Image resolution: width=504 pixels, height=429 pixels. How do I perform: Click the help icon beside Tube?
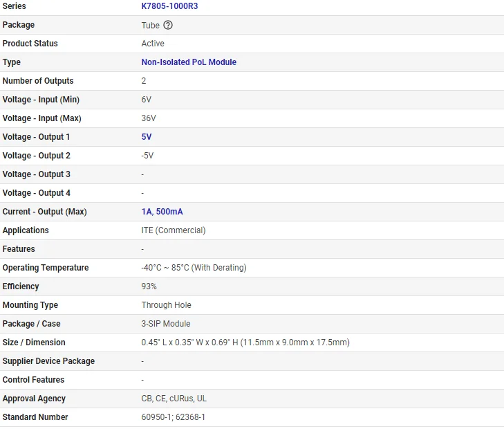click(168, 25)
